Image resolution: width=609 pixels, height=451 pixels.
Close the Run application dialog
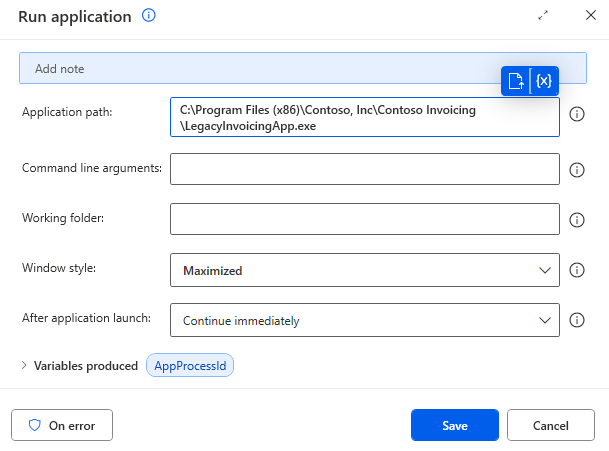point(591,15)
